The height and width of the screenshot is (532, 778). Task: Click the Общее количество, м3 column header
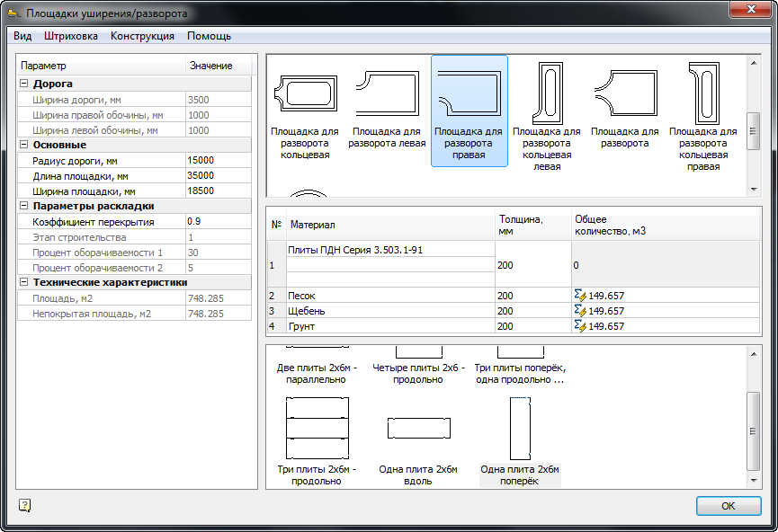coord(666,225)
